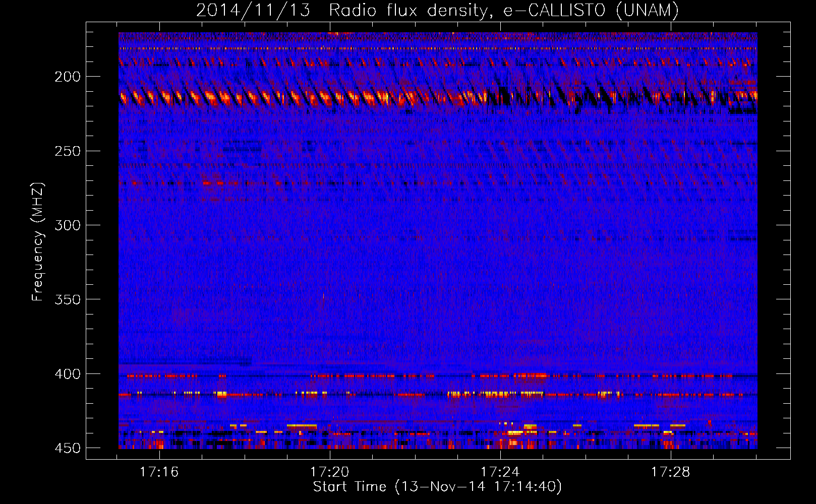Click the 250 frequency tick label
Screen dimensions: 816x504
(67, 151)
